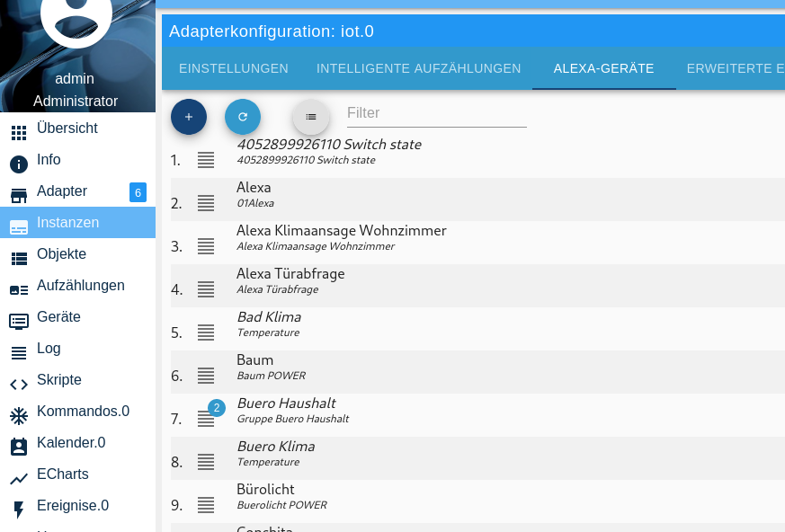The height and width of the screenshot is (532, 785).
Task: Click the Log lines icon
Action: point(19,353)
